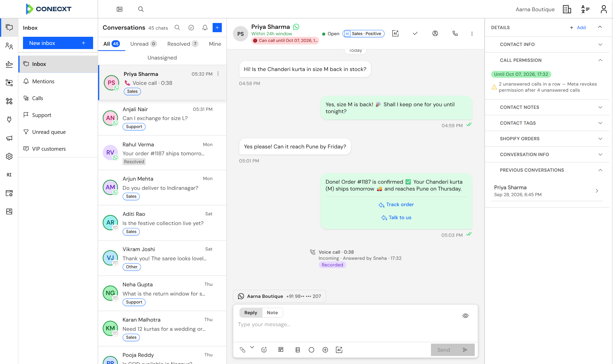
Task: Insert emoji in the message composer
Action: [264, 350]
